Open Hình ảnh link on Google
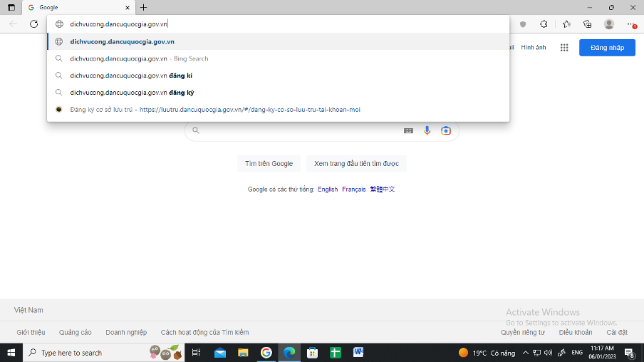 533,47
